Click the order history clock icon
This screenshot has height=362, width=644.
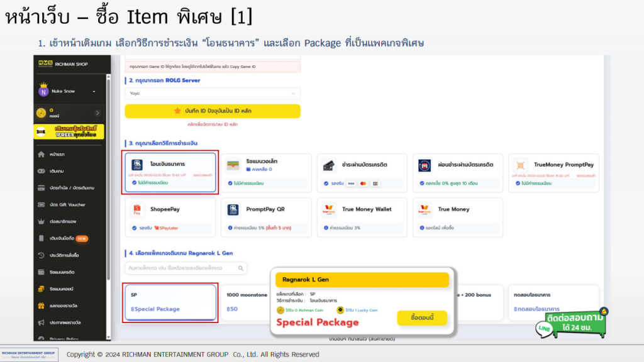coord(42,255)
